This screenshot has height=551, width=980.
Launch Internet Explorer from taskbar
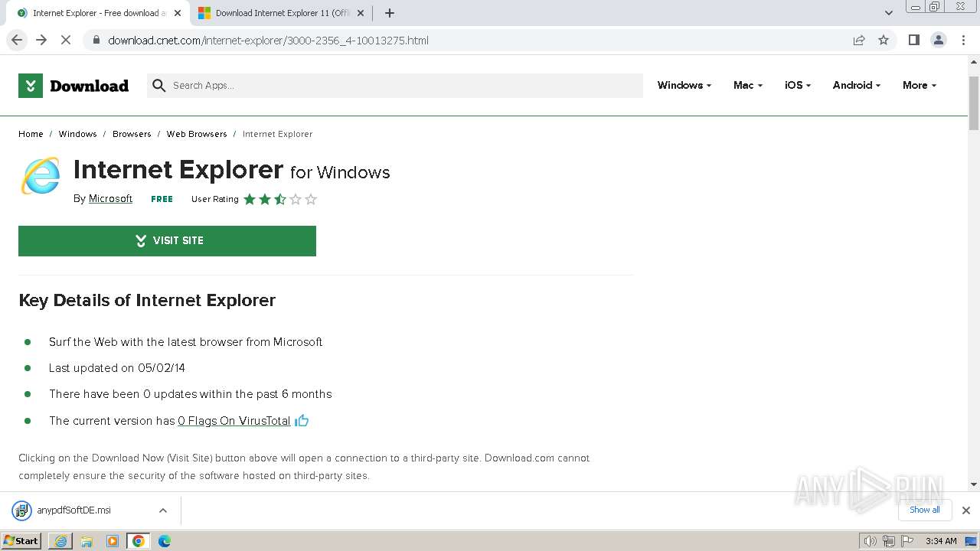pos(60,541)
